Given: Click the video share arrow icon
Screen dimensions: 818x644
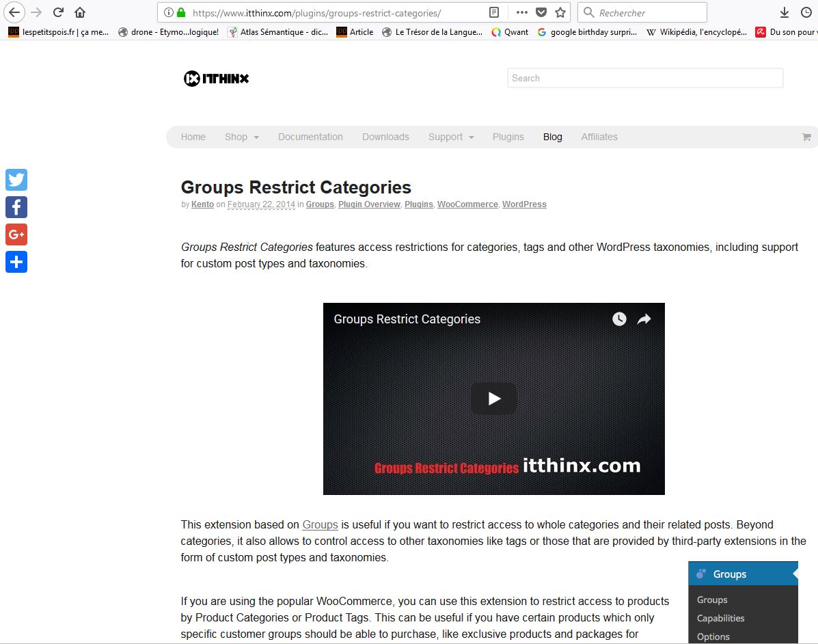Looking at the screenshot, I should click(644, 319).
